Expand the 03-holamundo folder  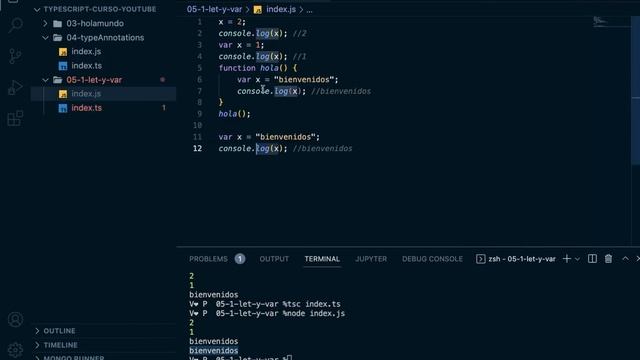tap(45, 24)
